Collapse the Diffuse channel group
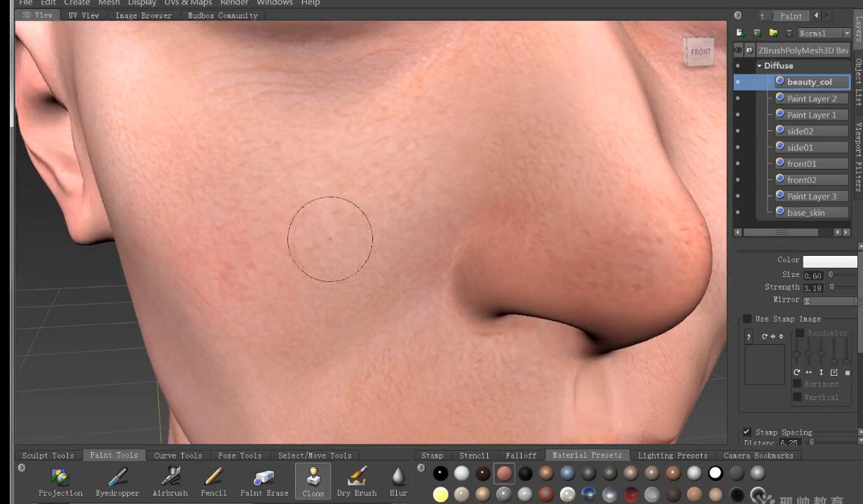 (759, 66)
